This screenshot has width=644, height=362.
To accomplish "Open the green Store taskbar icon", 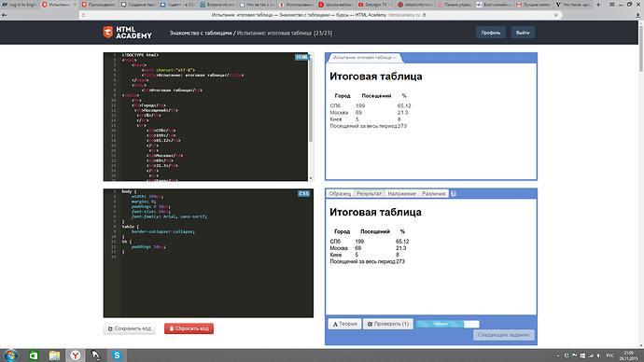I will pyautogui.click(x=34, y=355).
